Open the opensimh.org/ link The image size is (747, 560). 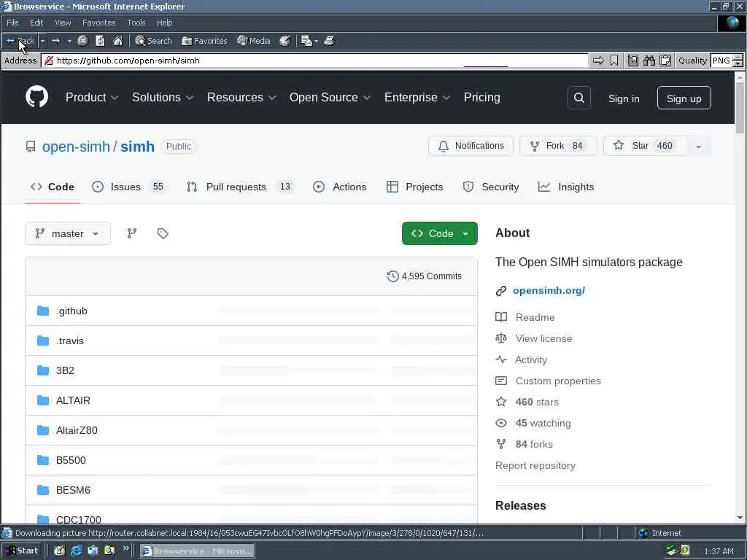(x=549, y=290)
